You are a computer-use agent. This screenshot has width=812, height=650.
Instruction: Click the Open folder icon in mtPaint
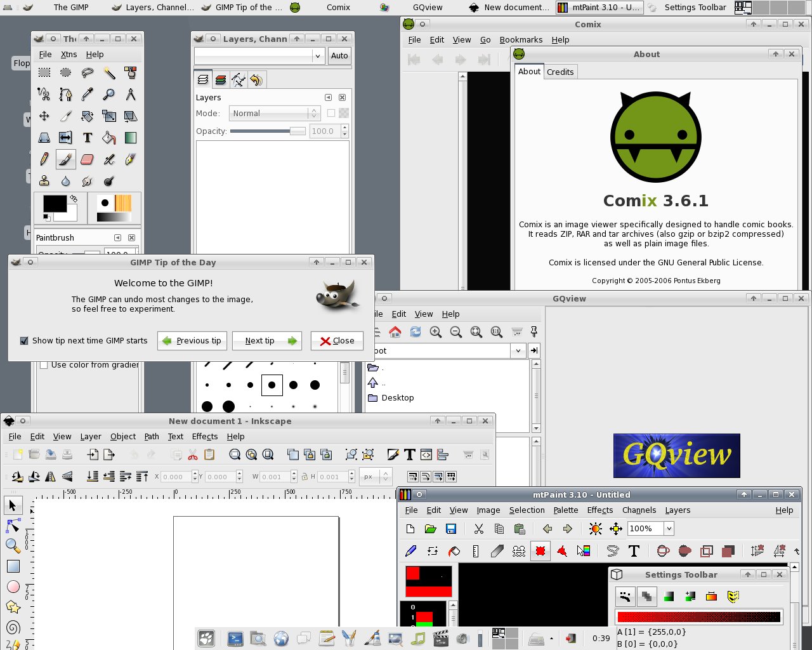(x=431, y=529)
